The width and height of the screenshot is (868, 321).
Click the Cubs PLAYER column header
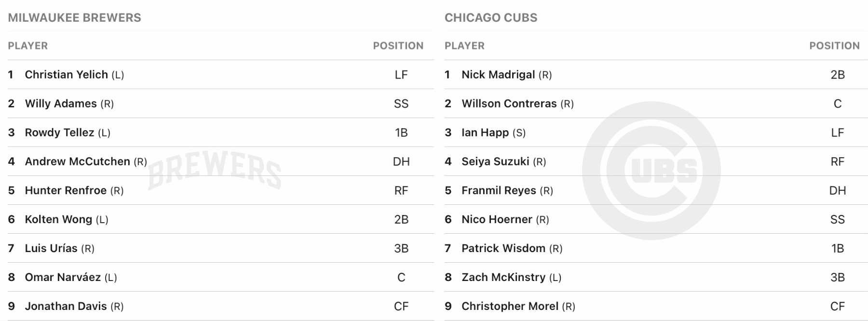coord(464,46)
